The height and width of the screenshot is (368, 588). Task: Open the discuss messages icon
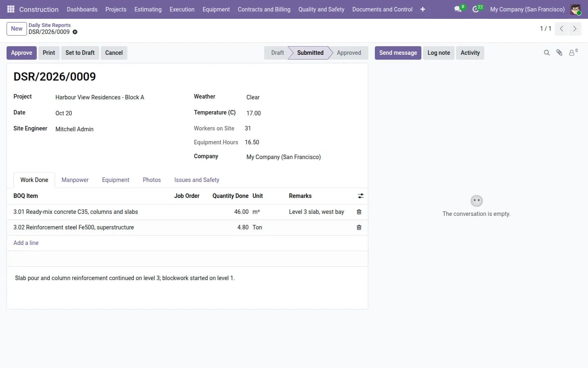pos(458,9)
